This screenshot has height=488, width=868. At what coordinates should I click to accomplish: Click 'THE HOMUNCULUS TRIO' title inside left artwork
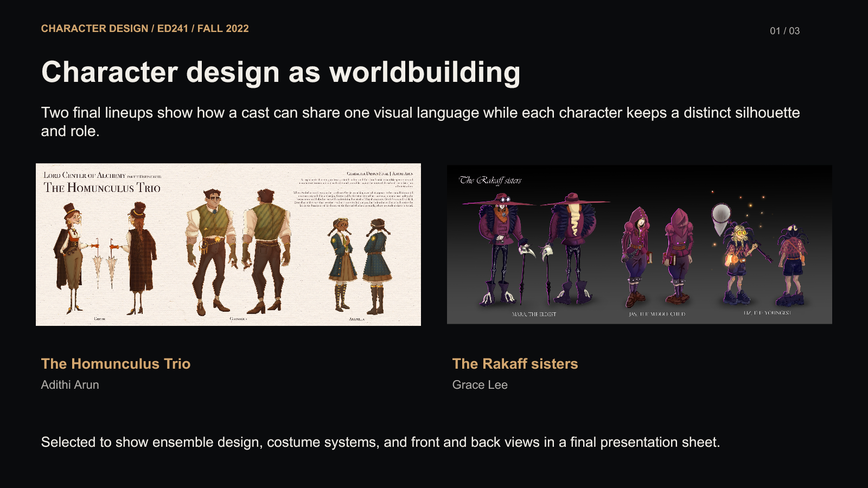tap(102, 188)
